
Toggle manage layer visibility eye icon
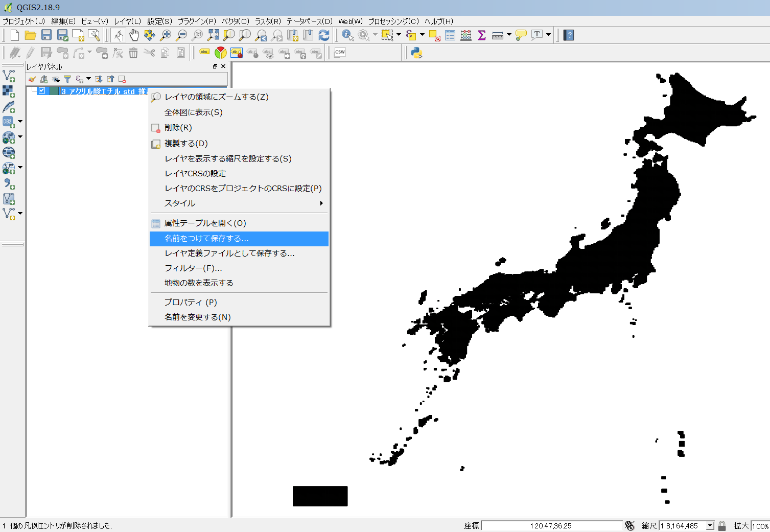55,79
